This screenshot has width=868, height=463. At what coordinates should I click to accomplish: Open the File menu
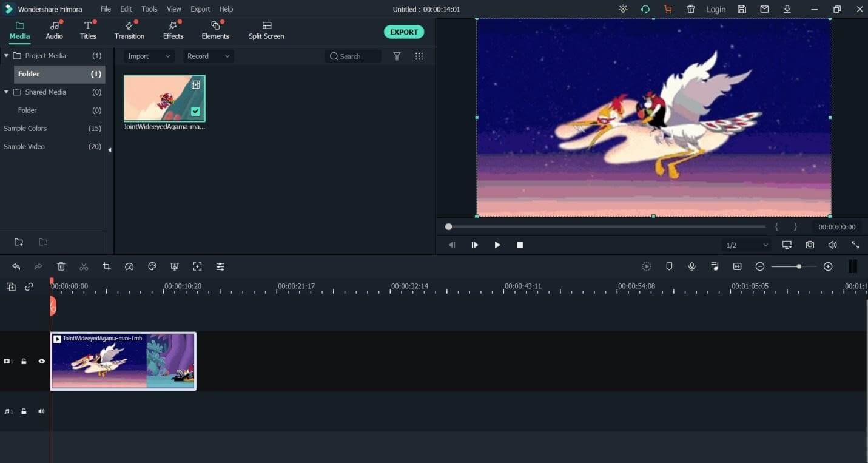coord(106,9)
